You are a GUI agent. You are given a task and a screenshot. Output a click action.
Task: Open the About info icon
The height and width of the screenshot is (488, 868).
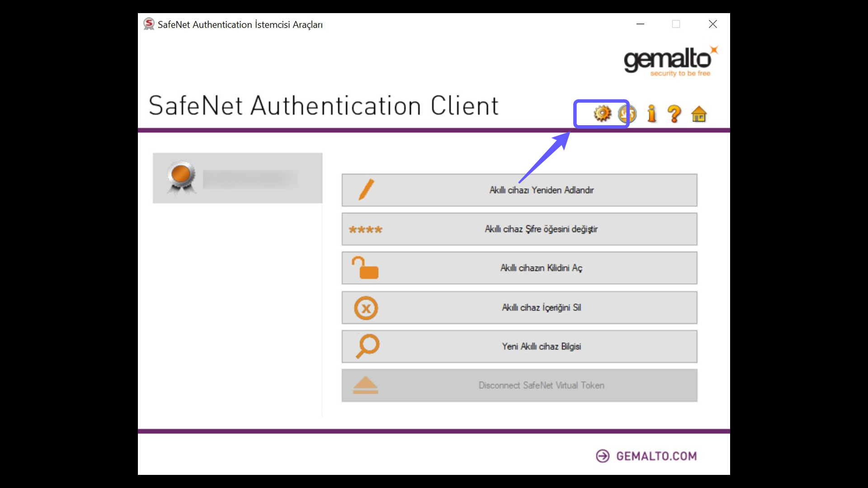(x=651, y=114)
